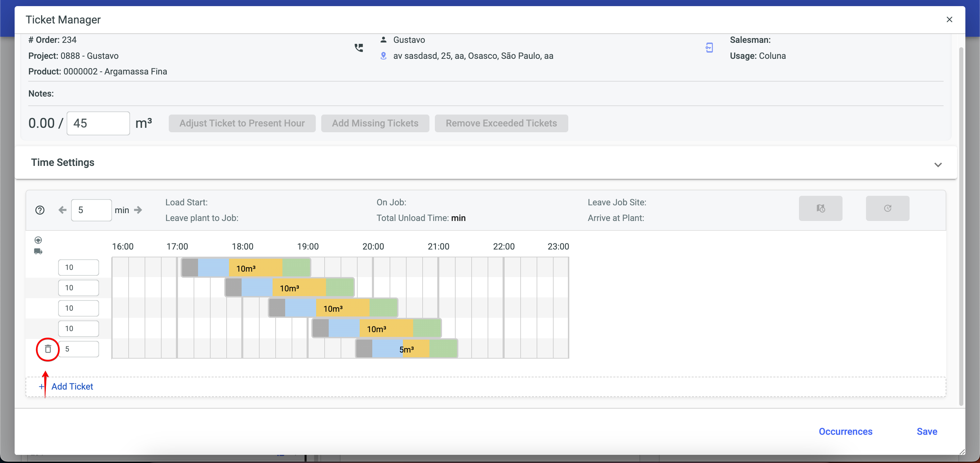Image resolution: width=980 pixels, height=463 pixels.
Task: Click the help question mark icon
Action: click(39, 210)
